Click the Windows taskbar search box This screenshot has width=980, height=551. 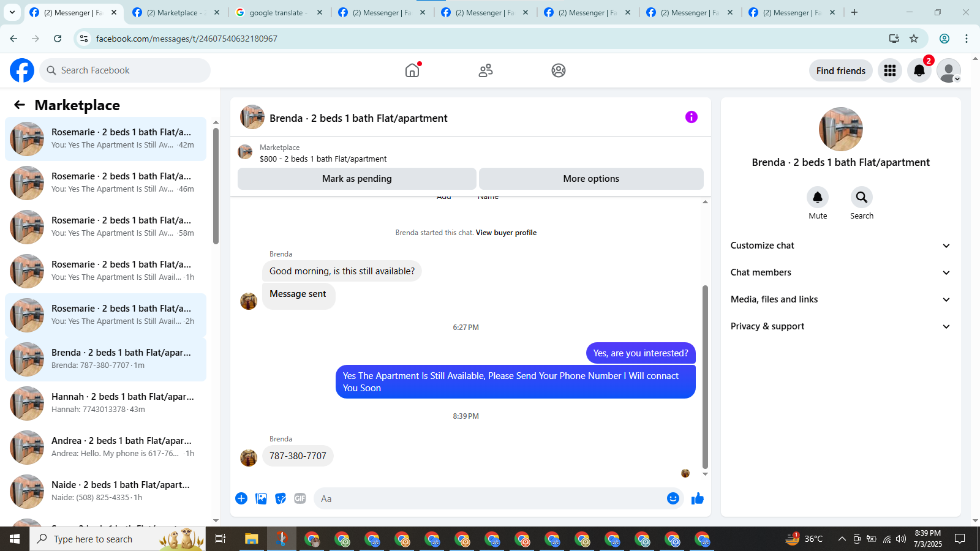(x=118, y=539)
